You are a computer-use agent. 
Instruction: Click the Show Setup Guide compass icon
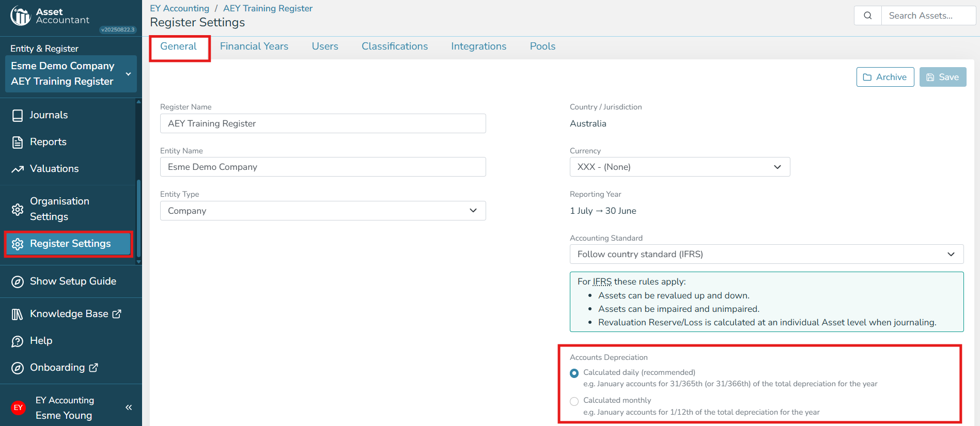[18, 281]
